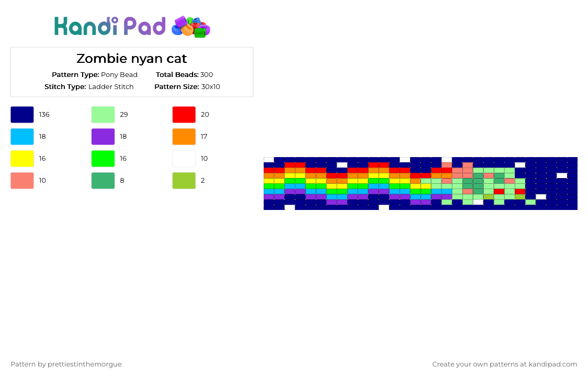Click the bead count '136'
This screenshot has height=377, width=588.
(x=44, y=115)
